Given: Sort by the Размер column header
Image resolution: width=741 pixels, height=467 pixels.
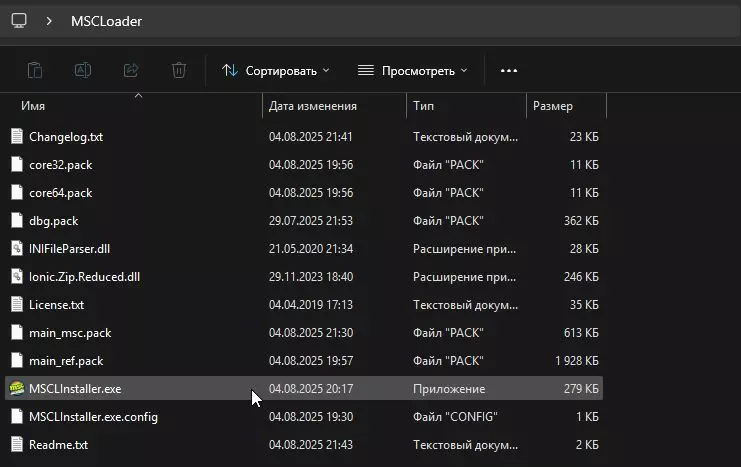Looking at the screenshot, I should click(x=553, y=105).
